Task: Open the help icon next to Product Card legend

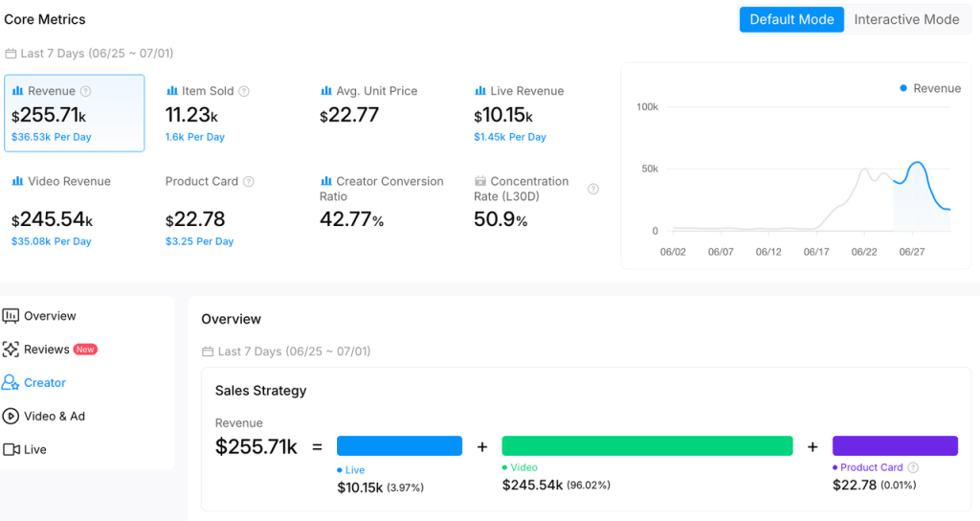Action: pyautogui.click(x=912, y=467)
